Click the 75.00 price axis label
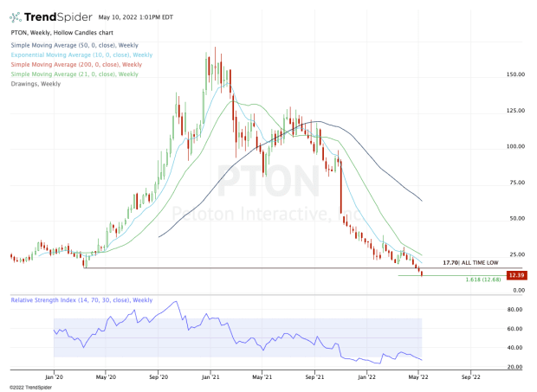Screen dimensions: 537x392 click(x=517, y=183)
